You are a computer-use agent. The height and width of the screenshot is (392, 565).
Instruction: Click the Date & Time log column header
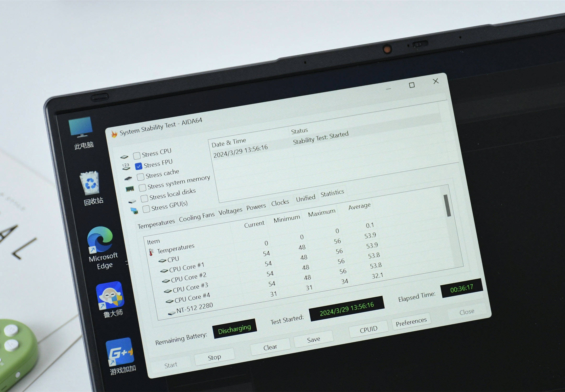point(229,142)
